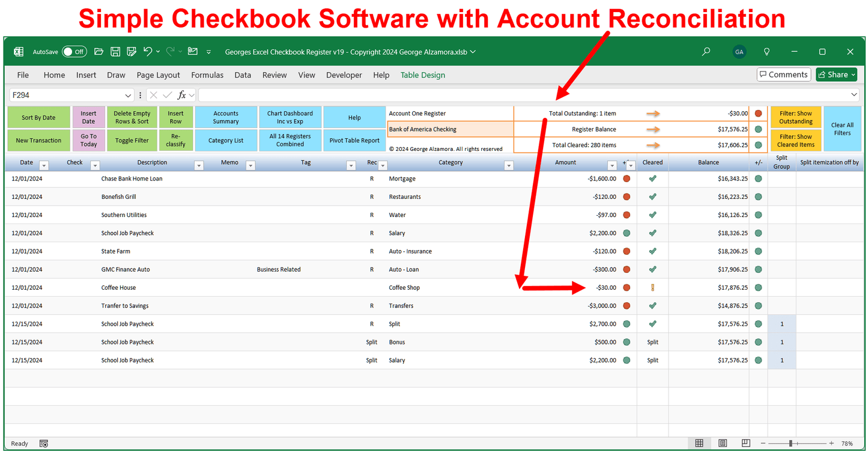Image resolution: width=868 pixels, height=455 pixels.
Task: Click cleared checkmark in Southern Utilities row
Action: [652, 215]
